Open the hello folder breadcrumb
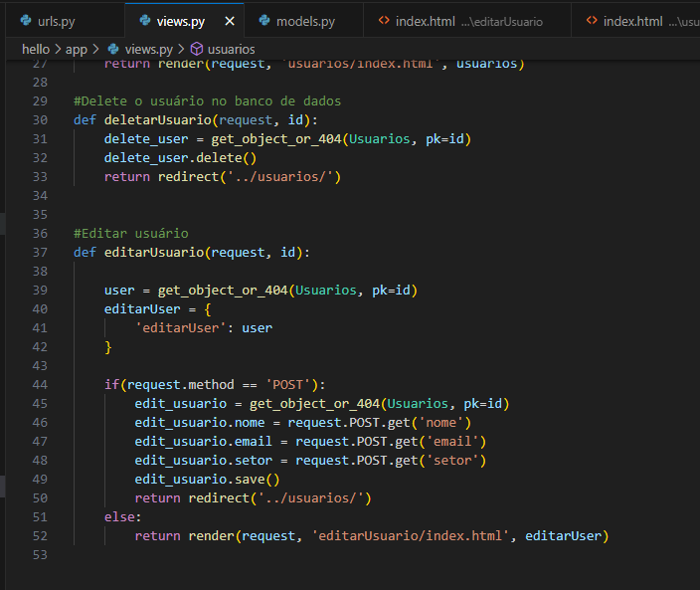The width and height of the screenshot is (700, 590). (x=38, y=48)
